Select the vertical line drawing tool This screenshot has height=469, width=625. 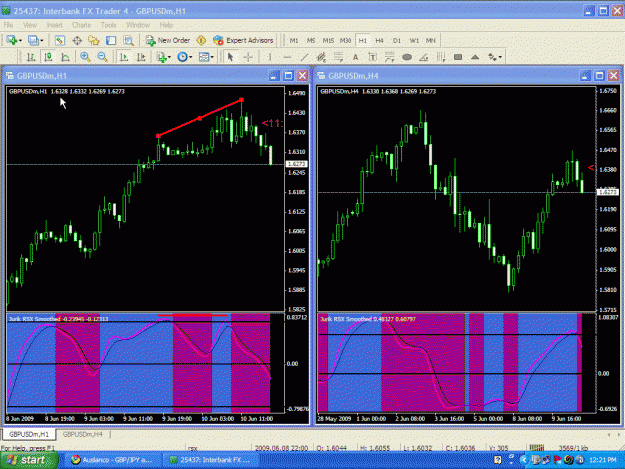pos(270,57)
